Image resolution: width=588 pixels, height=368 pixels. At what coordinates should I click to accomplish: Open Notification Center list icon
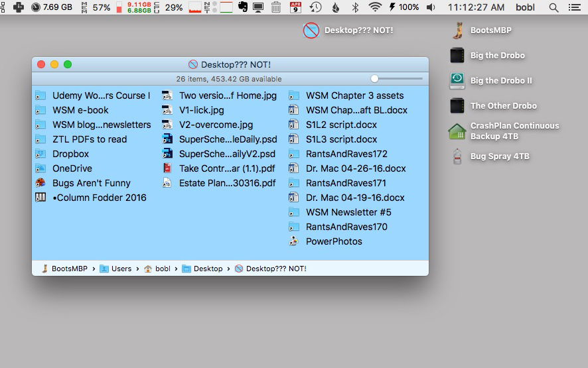pos(575,7)
